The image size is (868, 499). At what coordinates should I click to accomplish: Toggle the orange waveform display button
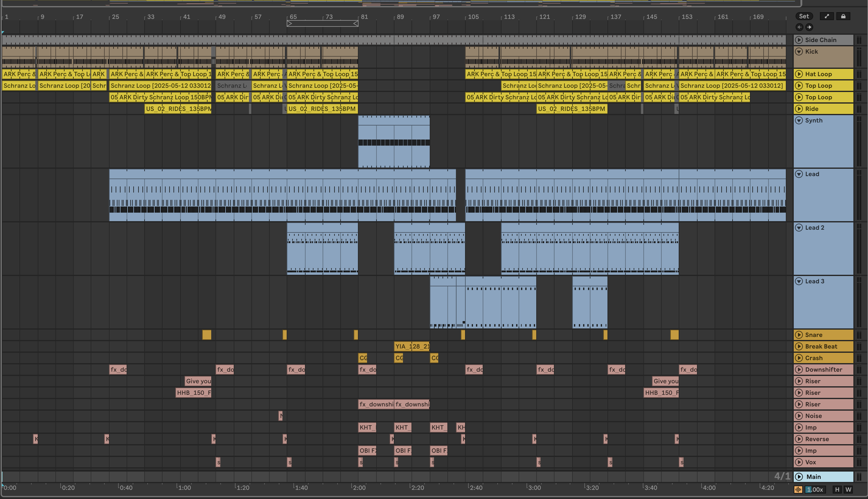(798, 489)
